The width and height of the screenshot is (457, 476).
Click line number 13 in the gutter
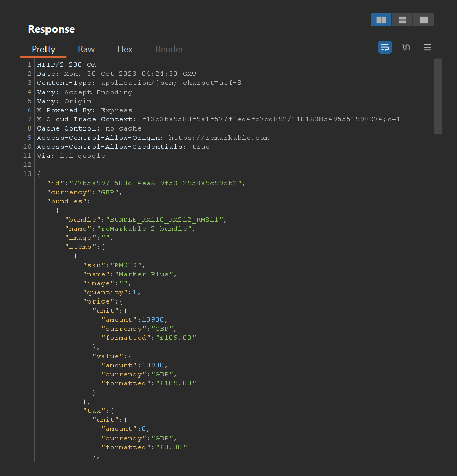point(27,174)
